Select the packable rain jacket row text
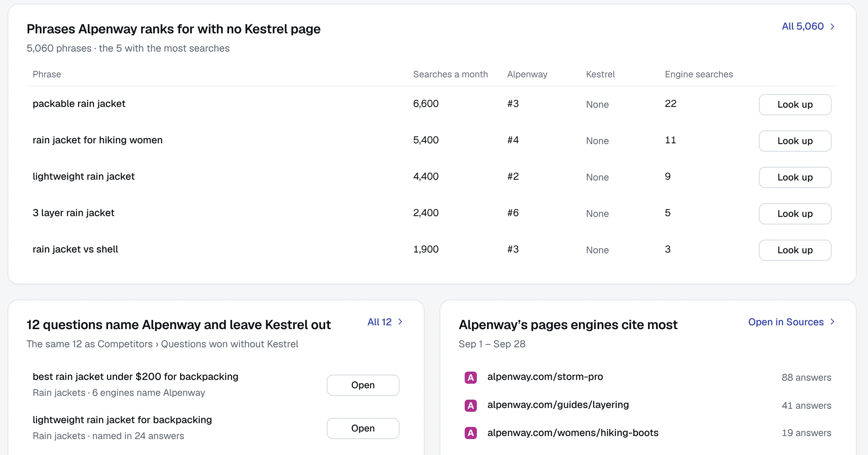 click(79, 104)
